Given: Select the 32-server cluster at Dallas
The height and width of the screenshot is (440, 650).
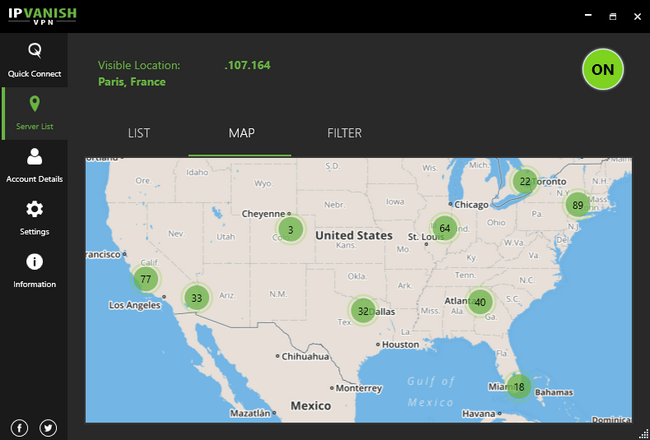Looking at the screenshot, I should pyautogui.click(x=363, y=311).
